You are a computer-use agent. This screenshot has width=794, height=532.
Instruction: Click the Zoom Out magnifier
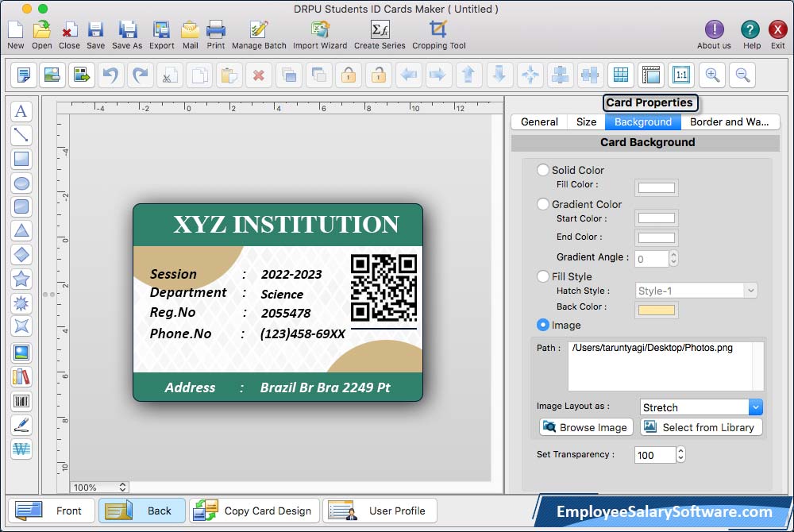pos(742,75)
